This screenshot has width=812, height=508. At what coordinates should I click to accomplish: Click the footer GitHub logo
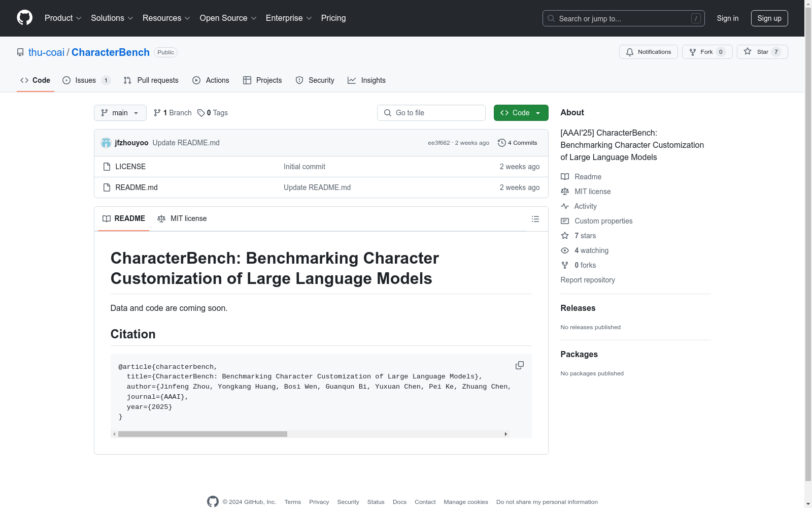[x=213, y=501]
